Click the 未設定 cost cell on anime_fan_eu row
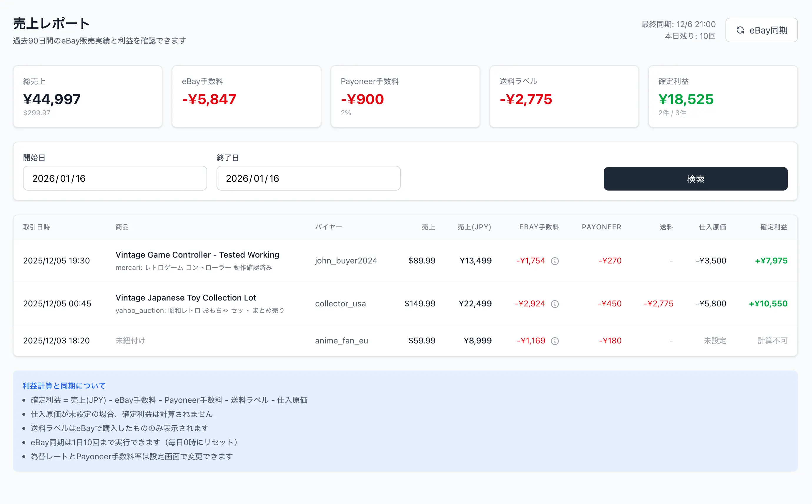 pos(715,341)
